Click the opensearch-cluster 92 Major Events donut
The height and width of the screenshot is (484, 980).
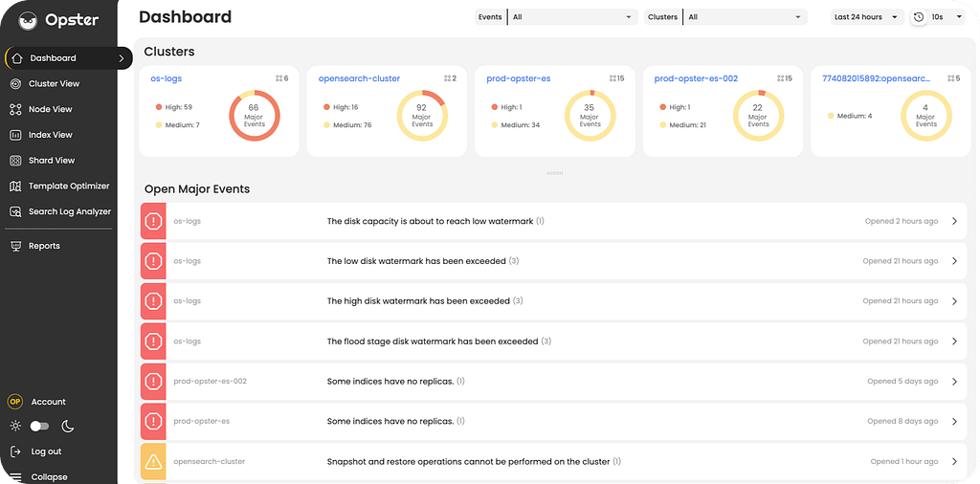[422, 116]
